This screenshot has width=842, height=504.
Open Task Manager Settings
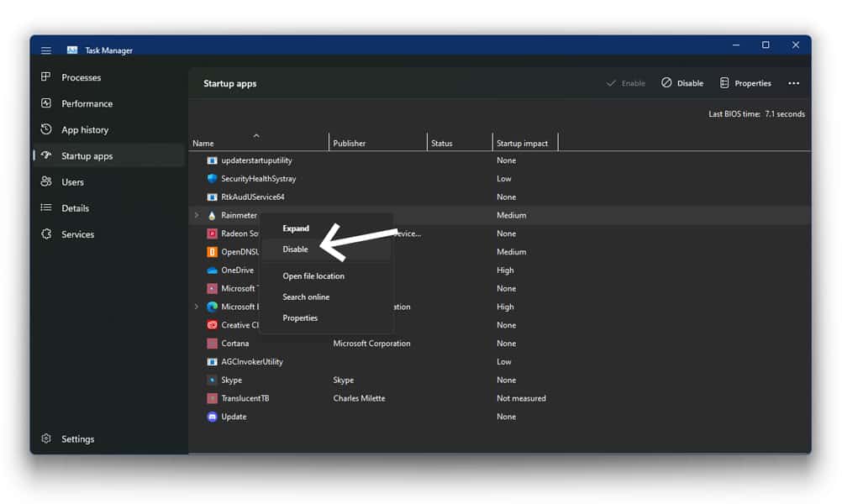[109, 439]
